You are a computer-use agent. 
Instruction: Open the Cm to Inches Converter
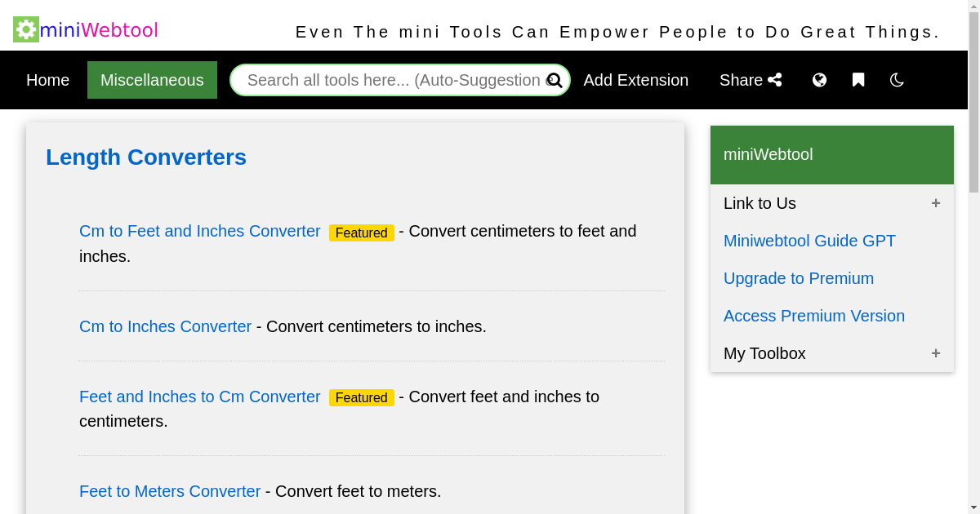click(165, 326)
